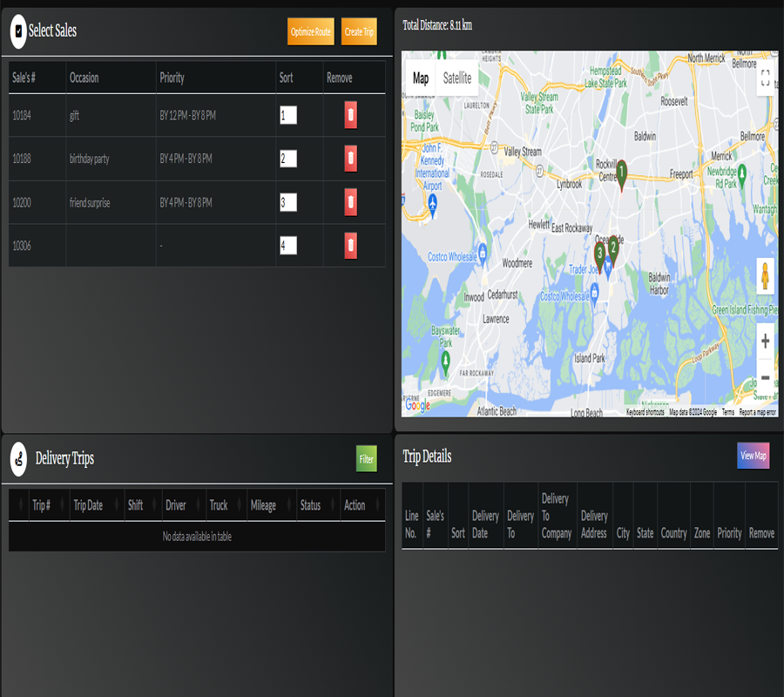Click the Delivery Trips header icon

pos(18,458)
